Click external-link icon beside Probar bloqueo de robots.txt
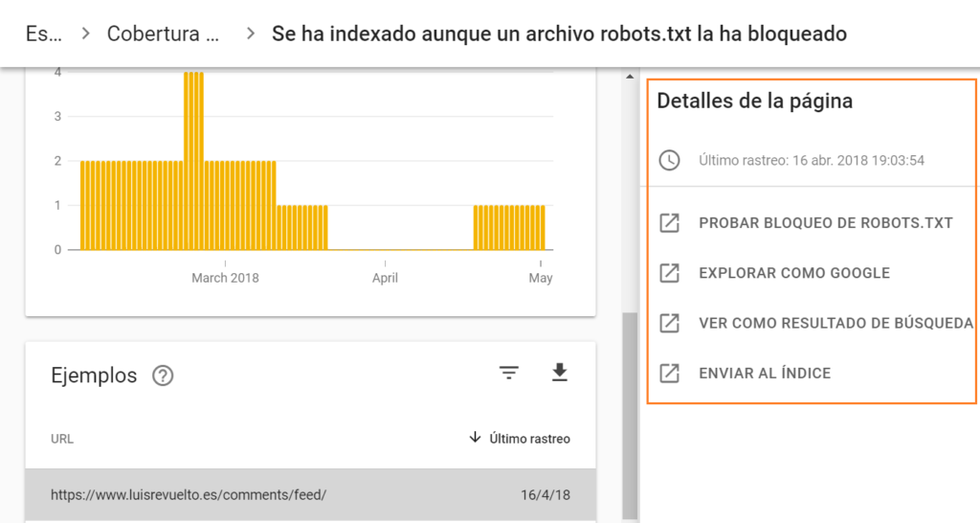Screen dimensions: 980x523 [x=670, y=223]
